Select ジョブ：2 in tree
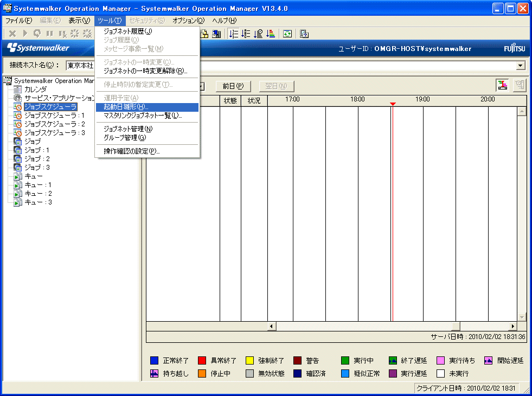The image size is (532, 396). [37, 159]
